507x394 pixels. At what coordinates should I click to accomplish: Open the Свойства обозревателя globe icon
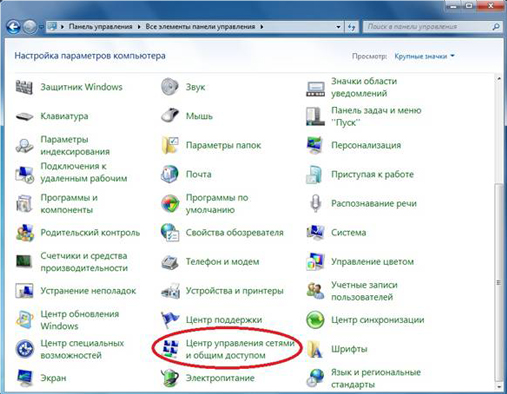click(170, 232)
